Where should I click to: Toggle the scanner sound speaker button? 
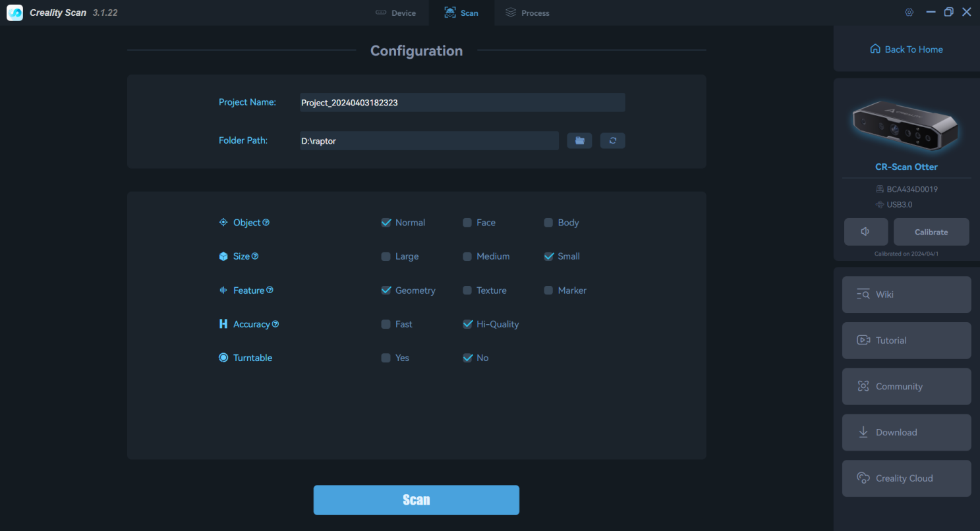coord(865,232)
